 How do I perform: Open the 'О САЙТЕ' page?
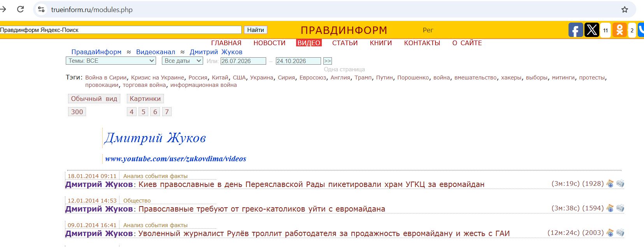point(467,43)
